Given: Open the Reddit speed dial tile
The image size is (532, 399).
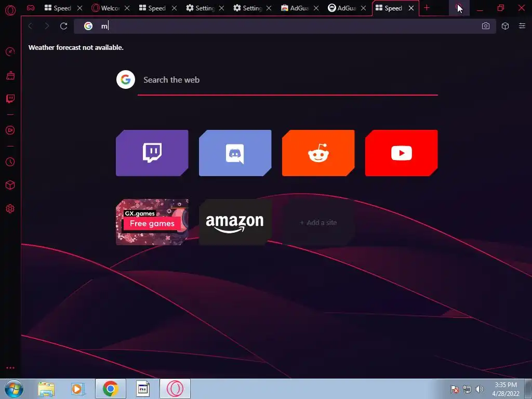Looking at the screenshot, I should coord(318,153).
